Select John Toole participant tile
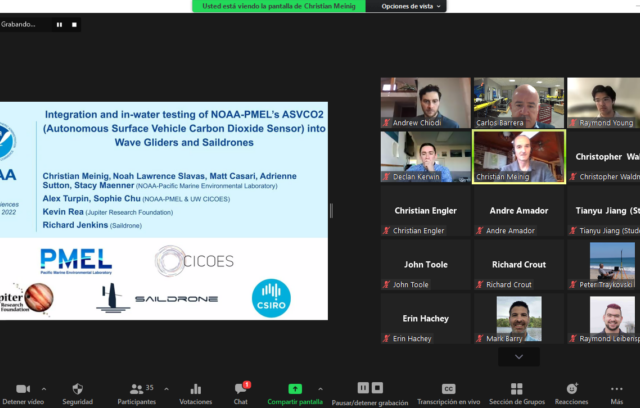This screenshot has width=640, height=408. (426, 264)
